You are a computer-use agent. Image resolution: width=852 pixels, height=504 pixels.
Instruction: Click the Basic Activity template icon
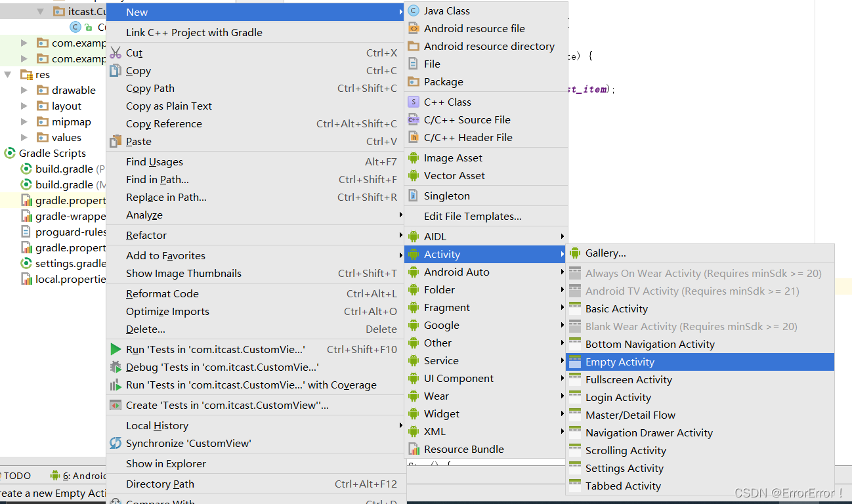[x=575, y=308]
